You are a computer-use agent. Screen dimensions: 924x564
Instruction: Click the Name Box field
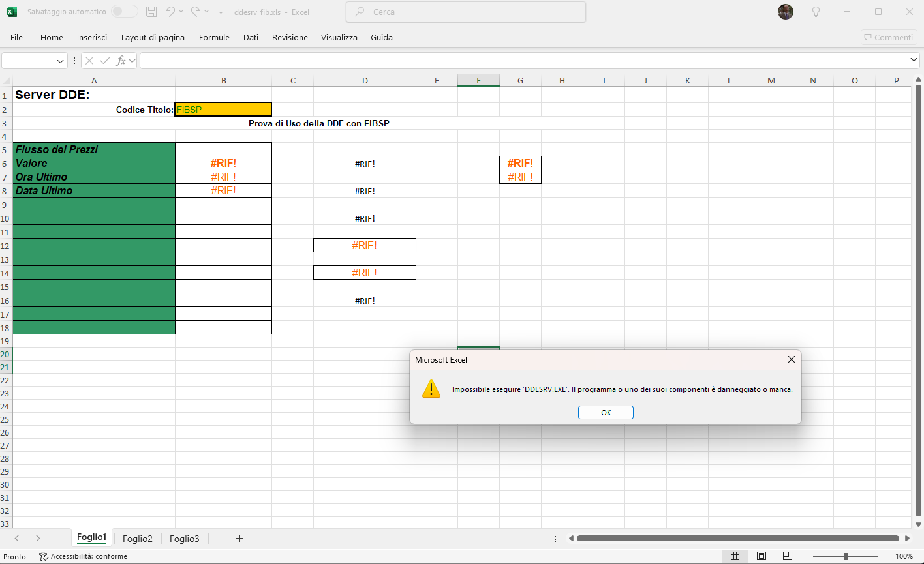point(29,61)
